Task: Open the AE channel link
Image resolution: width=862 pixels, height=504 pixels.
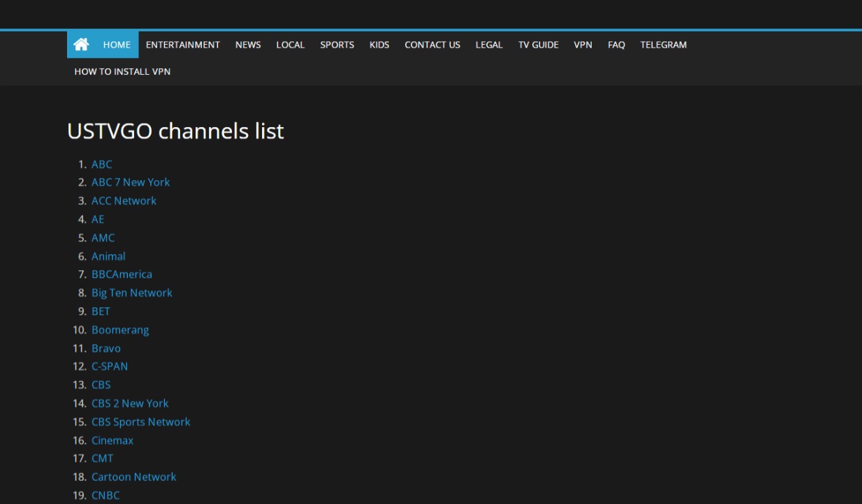Action: click(98, 219)
